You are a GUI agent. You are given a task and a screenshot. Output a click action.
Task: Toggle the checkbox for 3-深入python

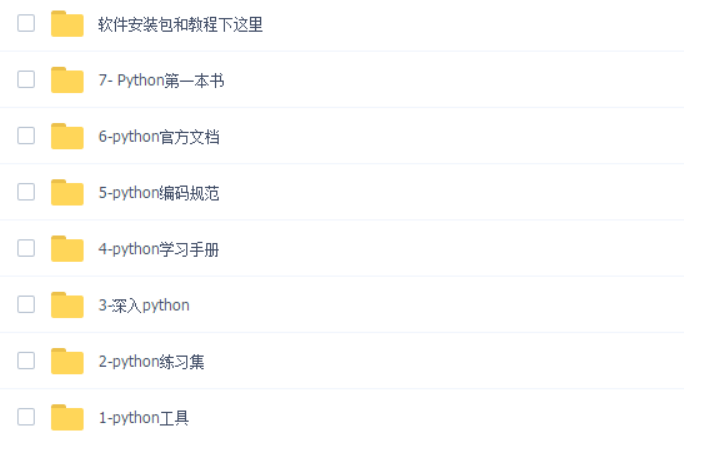26,304
